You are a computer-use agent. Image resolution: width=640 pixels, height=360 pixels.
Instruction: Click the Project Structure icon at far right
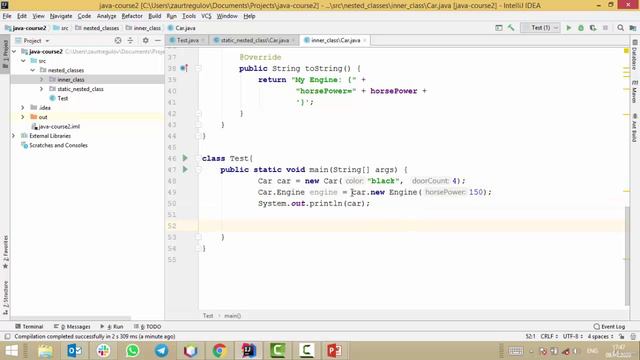pos(633,28)
